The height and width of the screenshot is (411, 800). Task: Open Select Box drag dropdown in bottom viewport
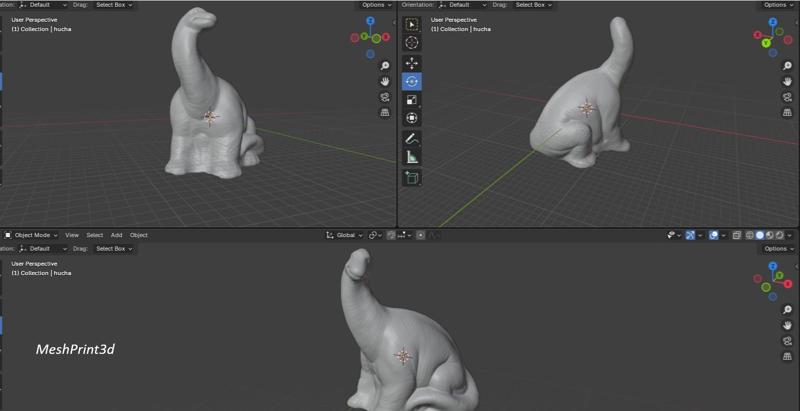(114, 248)
